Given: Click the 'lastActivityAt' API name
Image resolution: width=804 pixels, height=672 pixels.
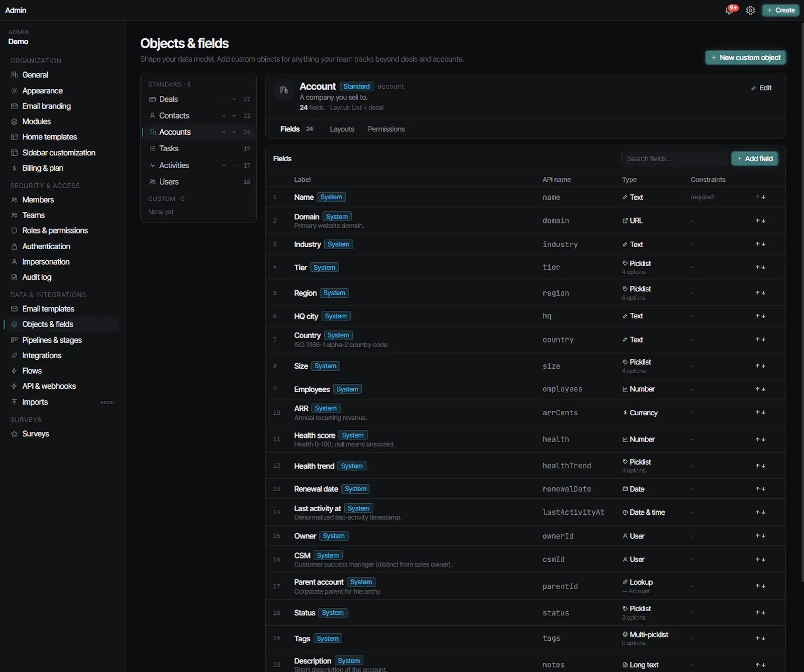Looking at the screenshot, I should (573, 512).
